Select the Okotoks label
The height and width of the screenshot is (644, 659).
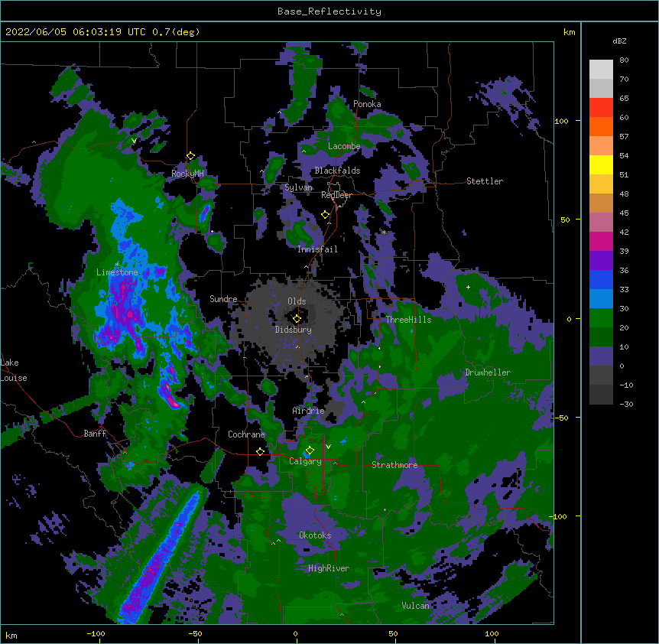point(315,535)
